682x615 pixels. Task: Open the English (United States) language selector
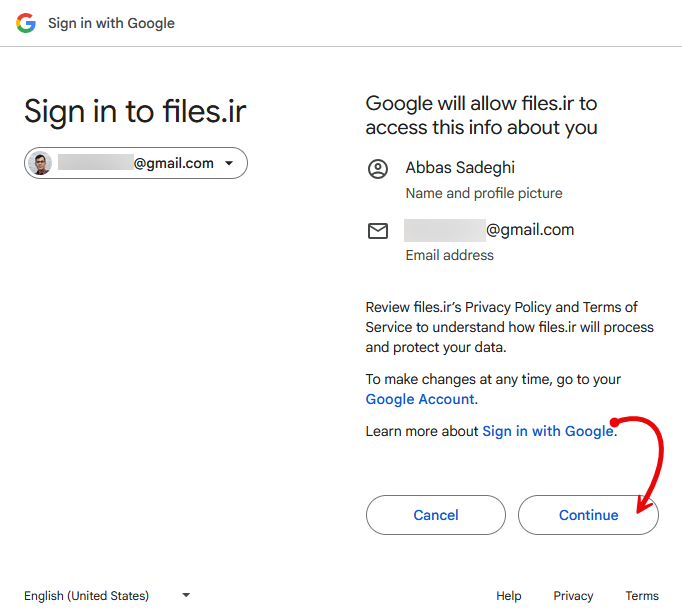coord(87,595)
